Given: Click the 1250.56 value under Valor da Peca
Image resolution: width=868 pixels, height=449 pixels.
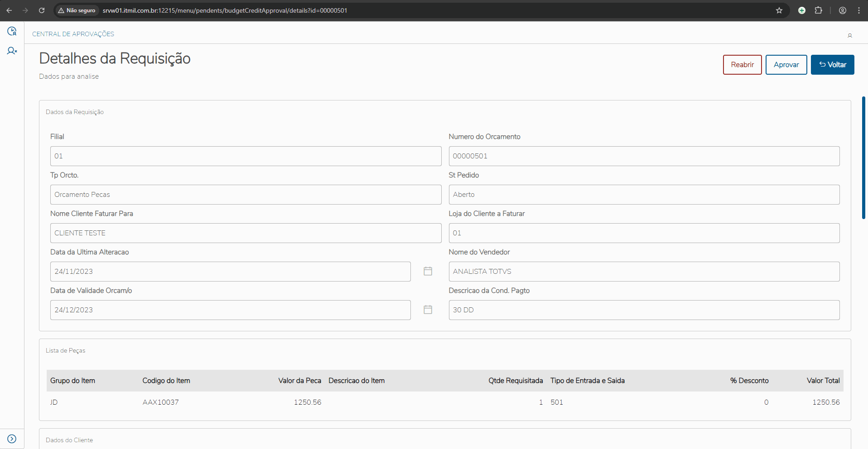Looking at the screenshot, I should 308,402.
